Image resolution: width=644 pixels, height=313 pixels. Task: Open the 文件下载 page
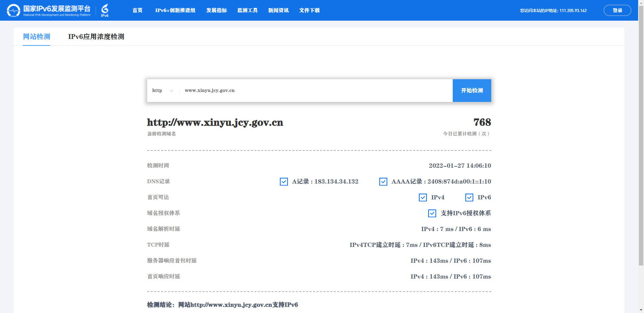309,10
